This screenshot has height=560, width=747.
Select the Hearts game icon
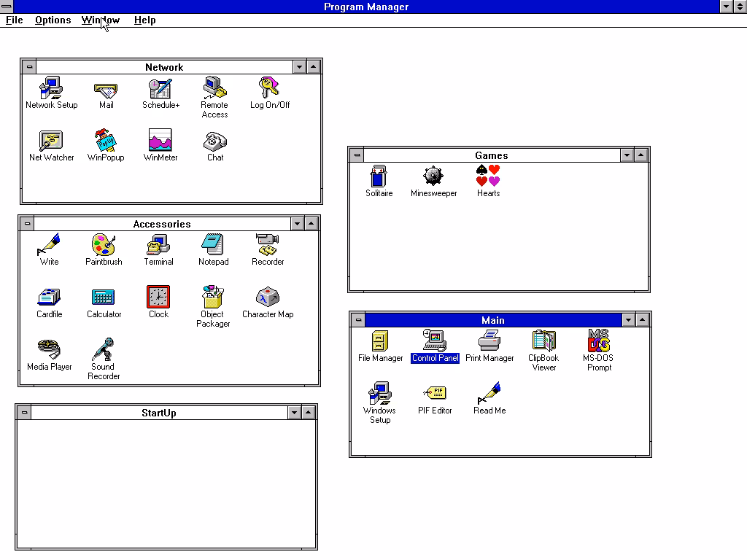(488, 176)
